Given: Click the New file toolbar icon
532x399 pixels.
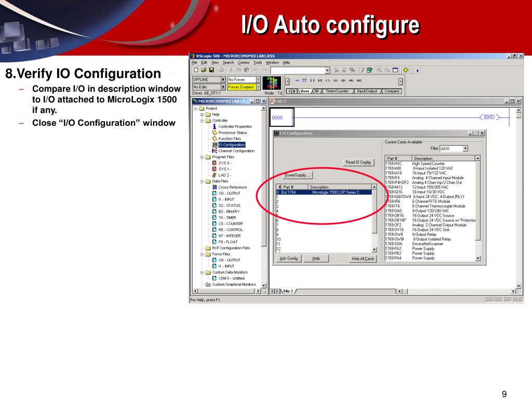Looking at the screenshot, I should [196, 70].
